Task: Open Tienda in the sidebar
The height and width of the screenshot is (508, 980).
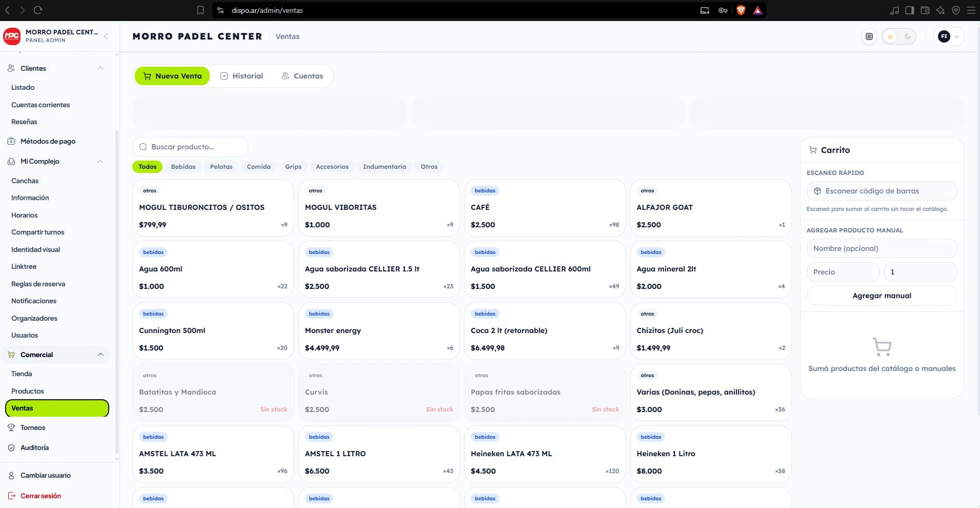Action: click(x=22, y=374)
